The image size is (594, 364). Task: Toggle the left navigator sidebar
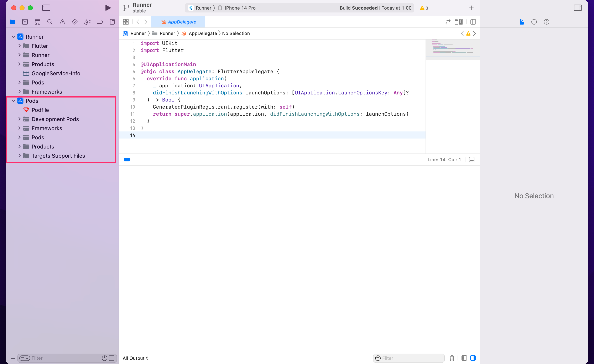46,8
